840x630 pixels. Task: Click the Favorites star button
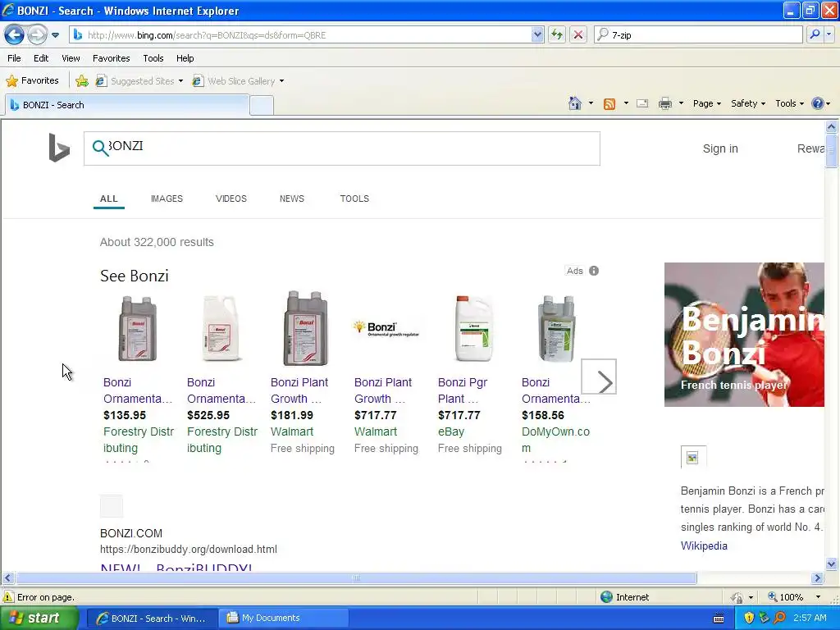tap(32, 81)
